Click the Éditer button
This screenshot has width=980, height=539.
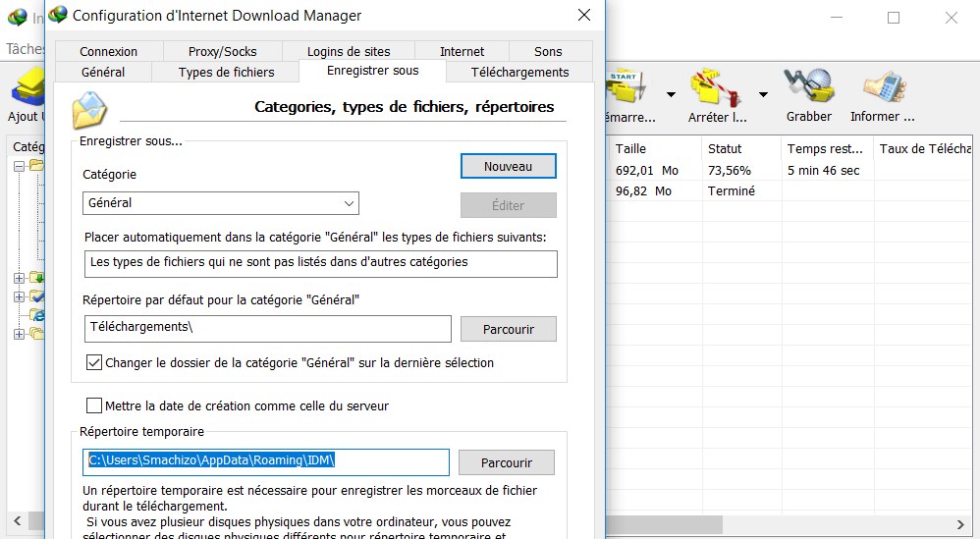(x=508, y=205)
